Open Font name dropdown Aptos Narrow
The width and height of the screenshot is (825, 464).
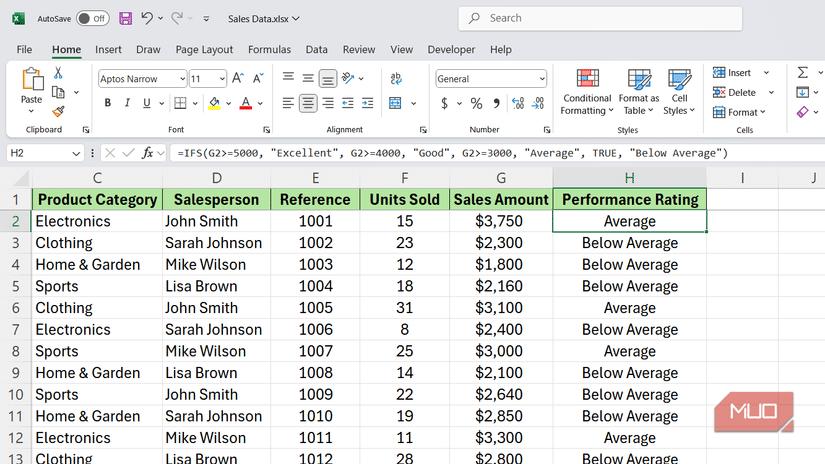pyautogui.click(x=182, y=79)
